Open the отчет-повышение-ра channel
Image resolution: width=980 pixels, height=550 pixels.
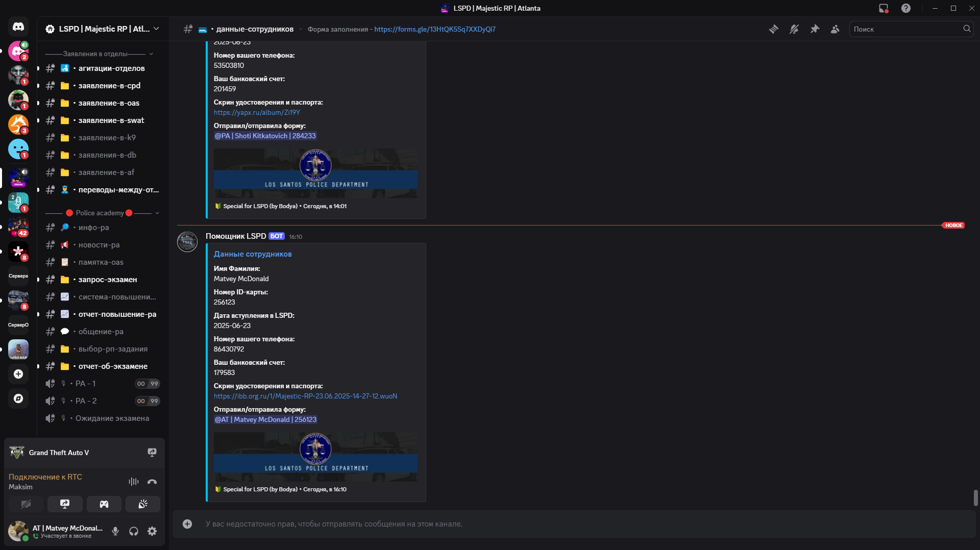[x=103, y=314]
